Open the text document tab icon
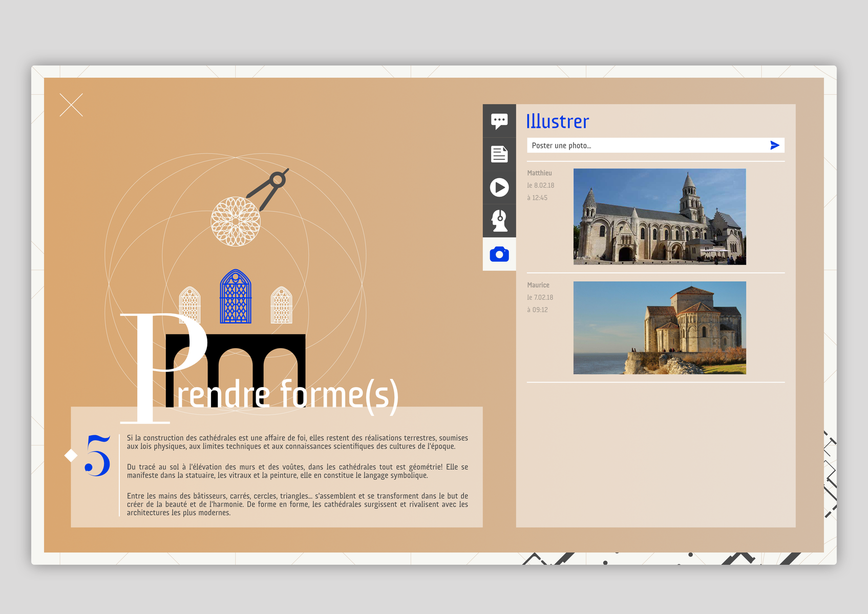The height and width of the screenshot is (614, 868). tap(499, 154)
